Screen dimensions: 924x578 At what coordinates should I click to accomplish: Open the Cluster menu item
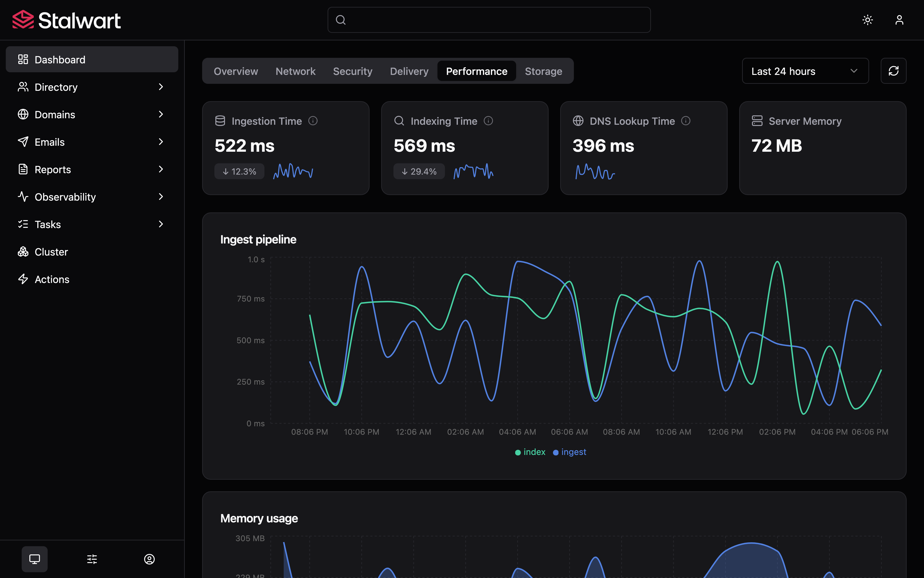point(92,251)
